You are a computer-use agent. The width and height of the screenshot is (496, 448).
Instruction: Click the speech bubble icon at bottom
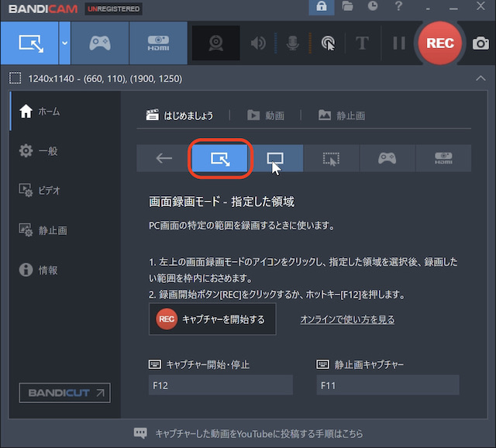pos(140,433)
